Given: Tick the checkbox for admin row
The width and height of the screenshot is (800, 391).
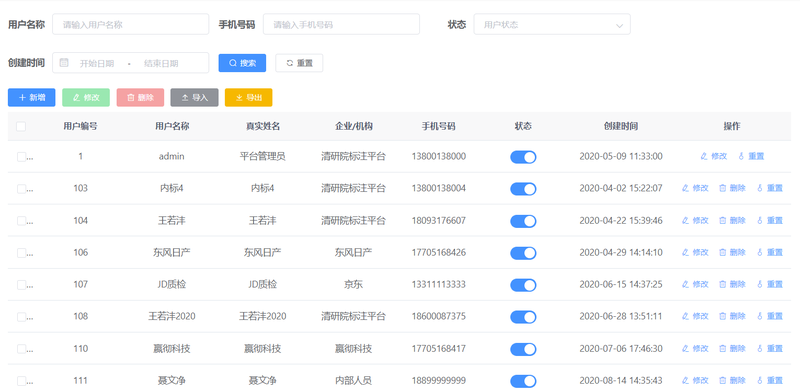Looking at the screenshot, I should point(21,157).
